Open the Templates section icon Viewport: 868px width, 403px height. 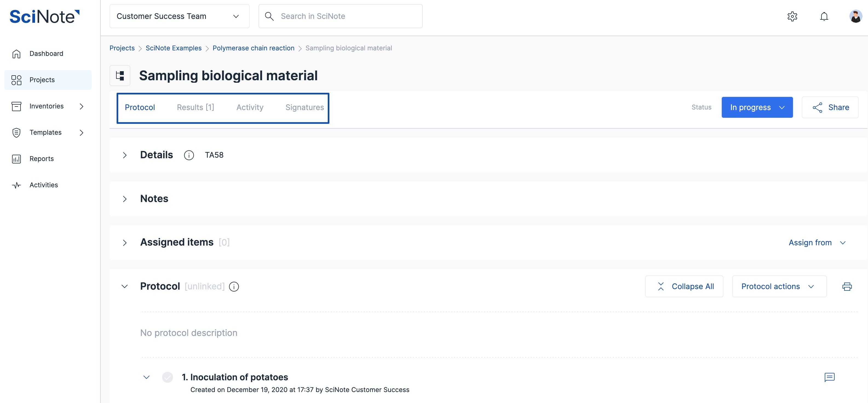coord(16,132)
